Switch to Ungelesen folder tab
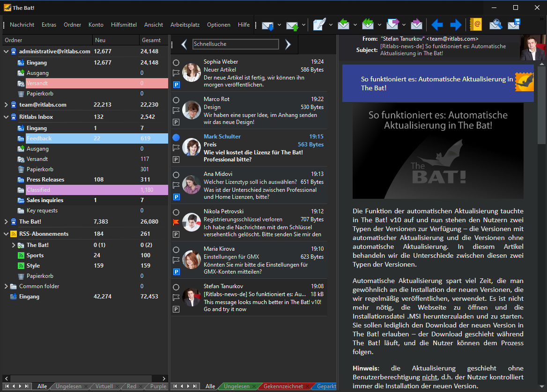Image resolution: width=547 pixels, height=392 pixels. 68,386
